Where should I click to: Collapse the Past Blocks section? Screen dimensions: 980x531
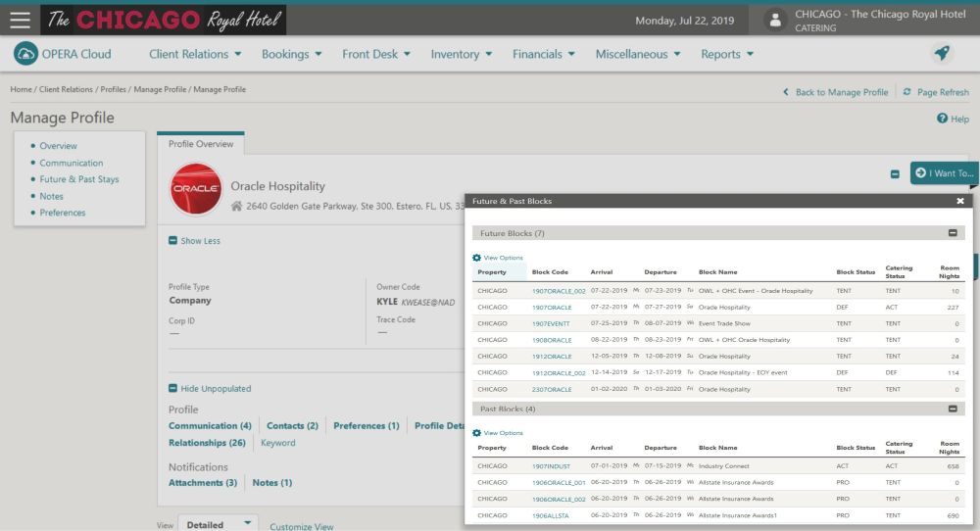(x=953, y=409)
